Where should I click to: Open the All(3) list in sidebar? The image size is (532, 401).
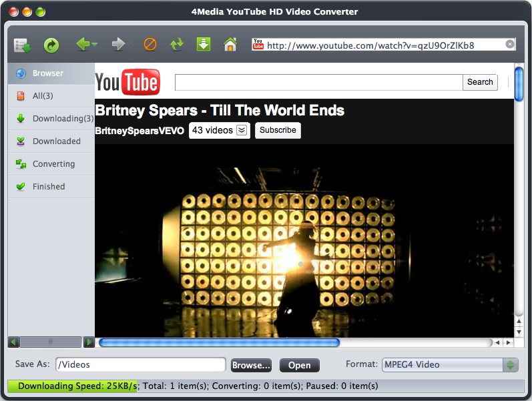[51, 96]
